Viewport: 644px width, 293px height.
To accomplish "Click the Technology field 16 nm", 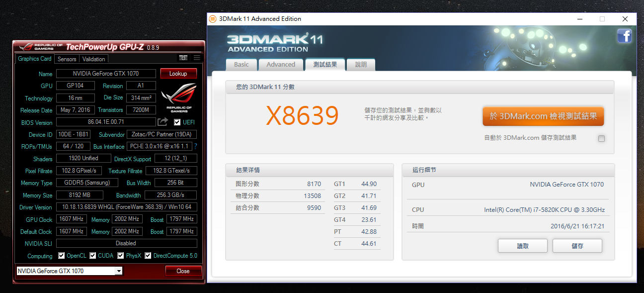I will [x=75, y=98].
